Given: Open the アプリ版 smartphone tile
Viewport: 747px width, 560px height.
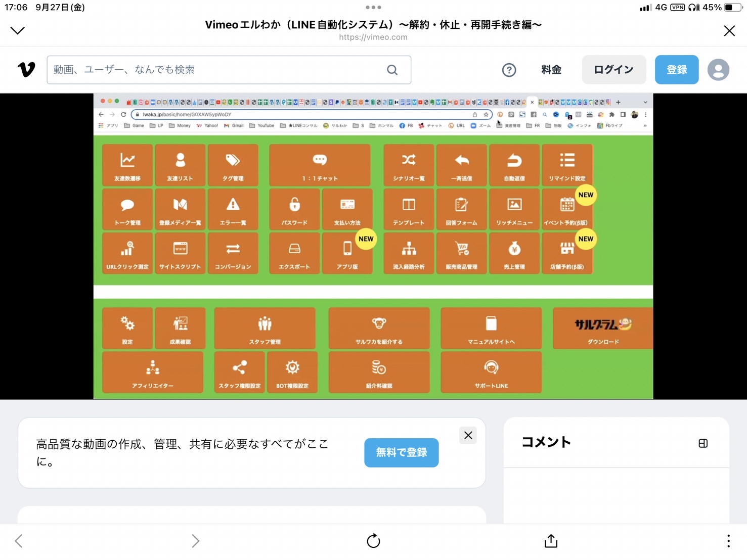Looking at the screenshot, I should tap(347, 253).
